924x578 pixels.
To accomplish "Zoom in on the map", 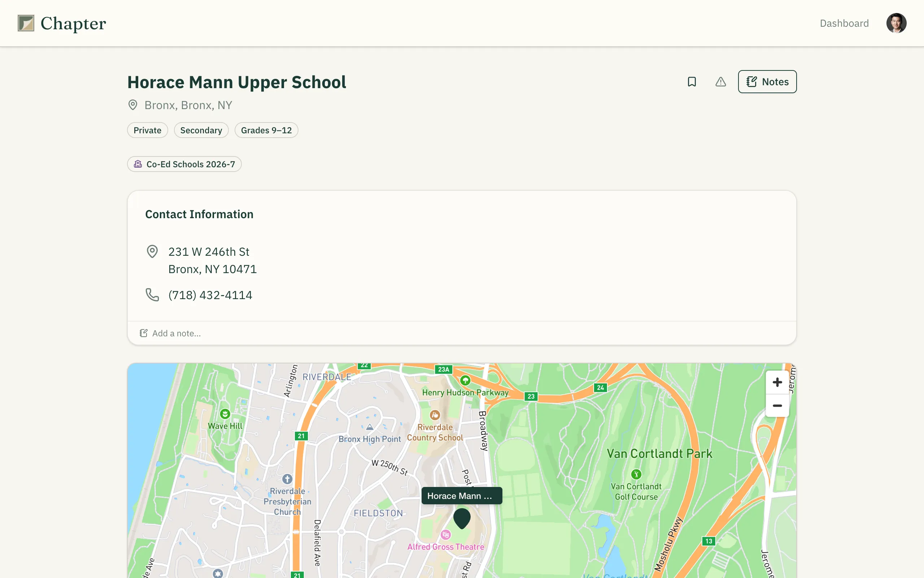I will pos(777,382).
